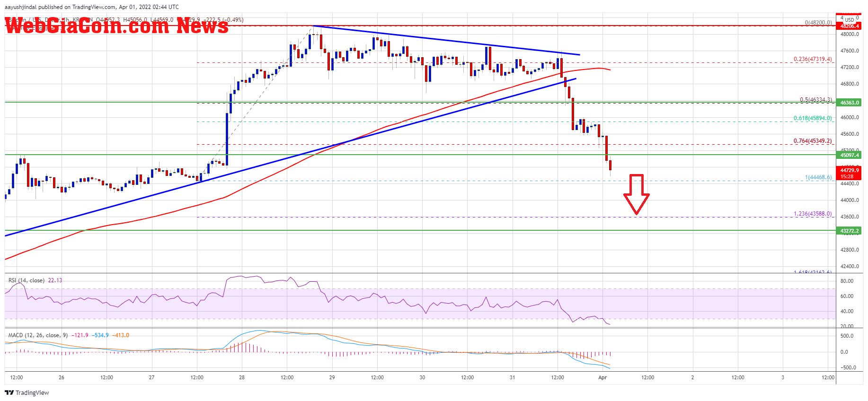
Task: Click the RSI value 22.13
Action: coord(55,280)
